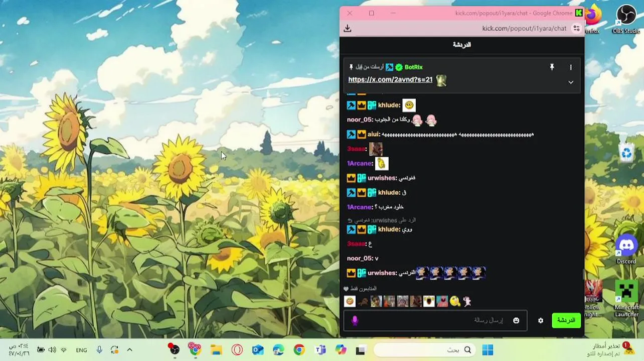
Task: Open File Explorer from taskbar
Action: (216, 349)
